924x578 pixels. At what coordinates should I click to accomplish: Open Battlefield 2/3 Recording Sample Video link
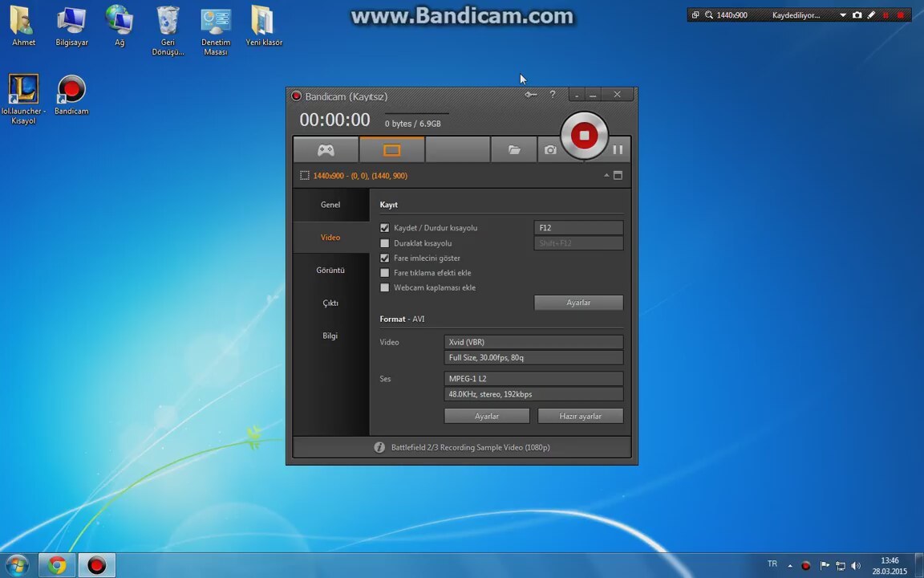tap(470, 448)
